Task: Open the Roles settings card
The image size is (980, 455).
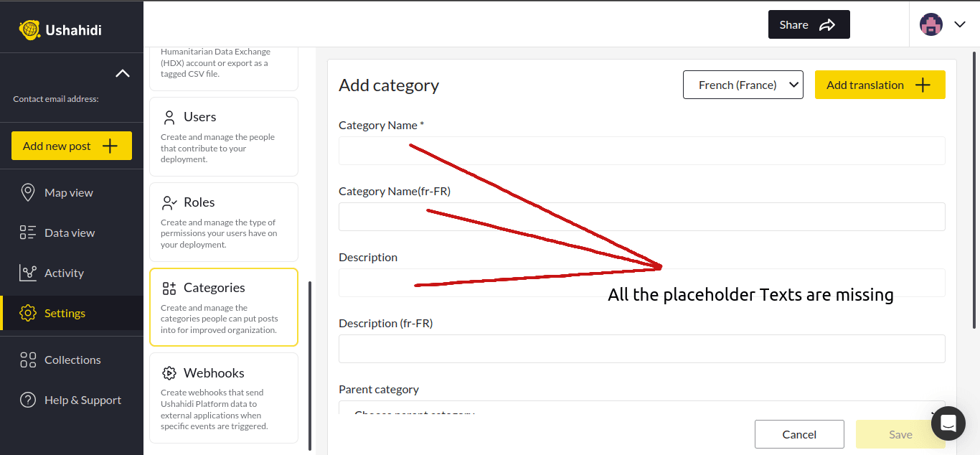Action: pos(223,222)
